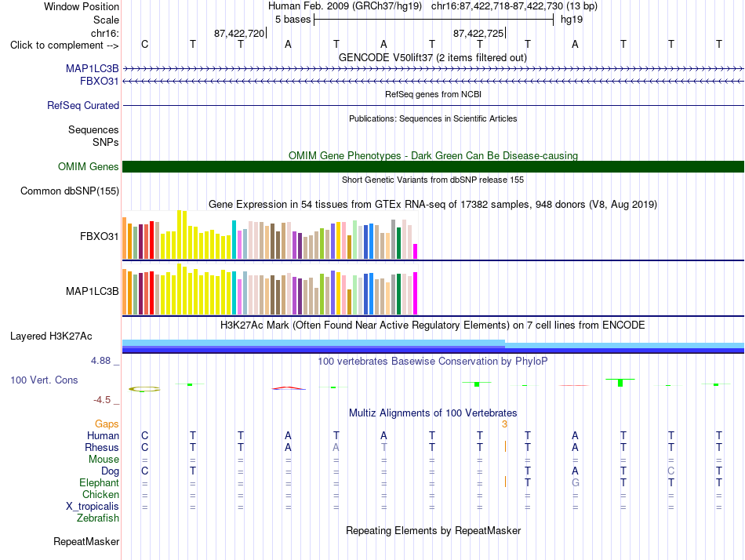
Task: Open H3K27Ac Mark track title
Action: [x=432, y=325]
